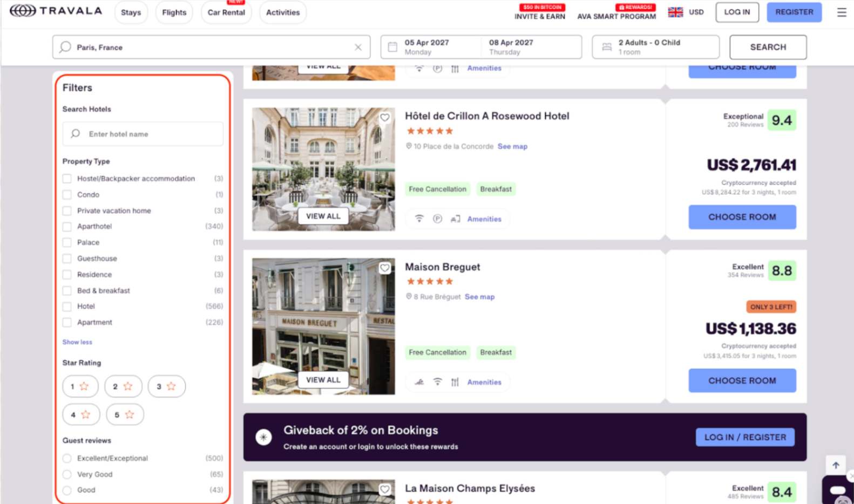Image resolution: width=854 pixels, height=504 pixels.
Task: Open the Flights tab
Action: (x=174, y=12)
